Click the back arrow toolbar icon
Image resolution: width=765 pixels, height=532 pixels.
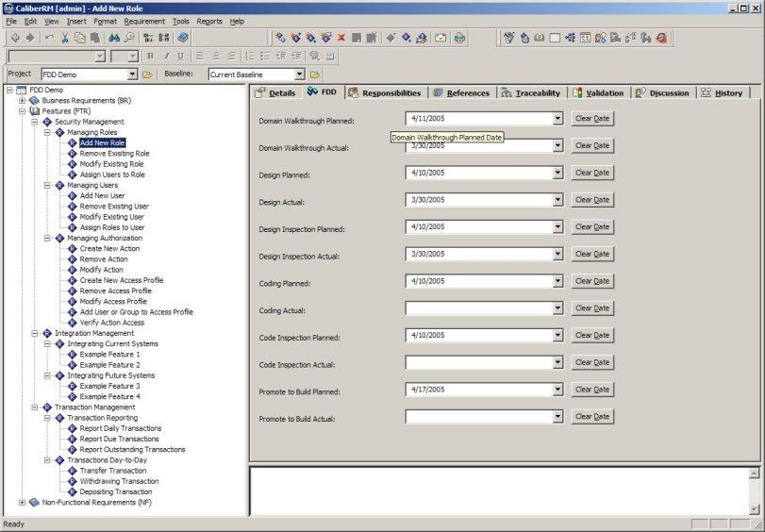pyautogui.click(x=15, y=38)
